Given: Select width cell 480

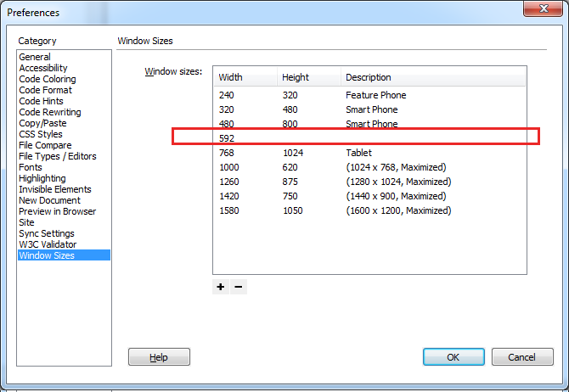Looking at the screenshot, I should tap(227, 124).
